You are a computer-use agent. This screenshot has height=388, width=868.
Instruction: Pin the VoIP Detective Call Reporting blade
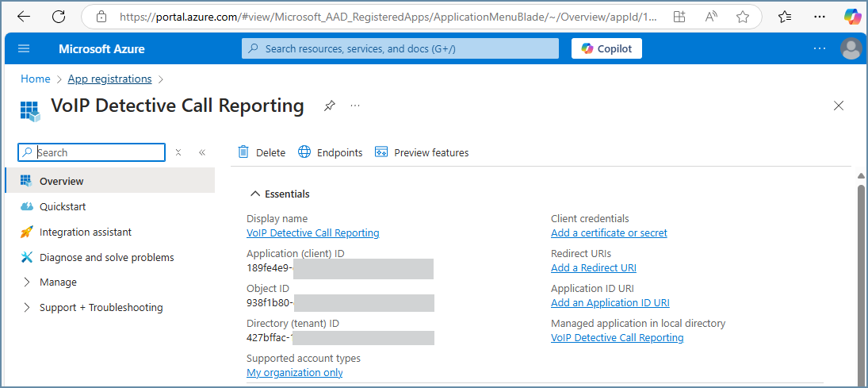click(330, 106)
